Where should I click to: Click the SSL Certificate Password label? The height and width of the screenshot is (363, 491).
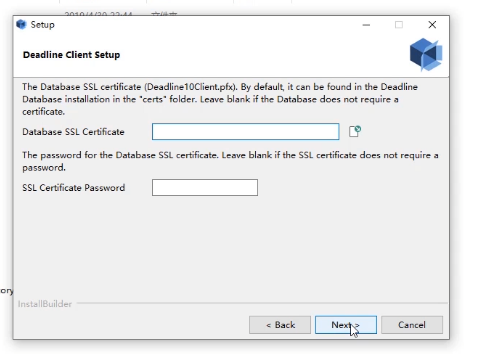tap(74, 188)
